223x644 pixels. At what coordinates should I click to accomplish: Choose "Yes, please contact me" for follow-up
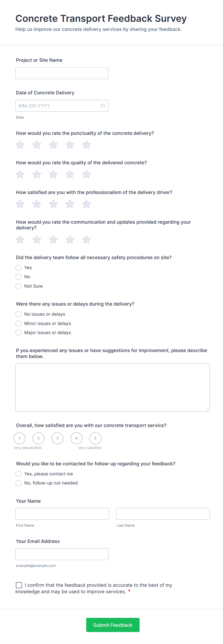[x=18, y=474]
